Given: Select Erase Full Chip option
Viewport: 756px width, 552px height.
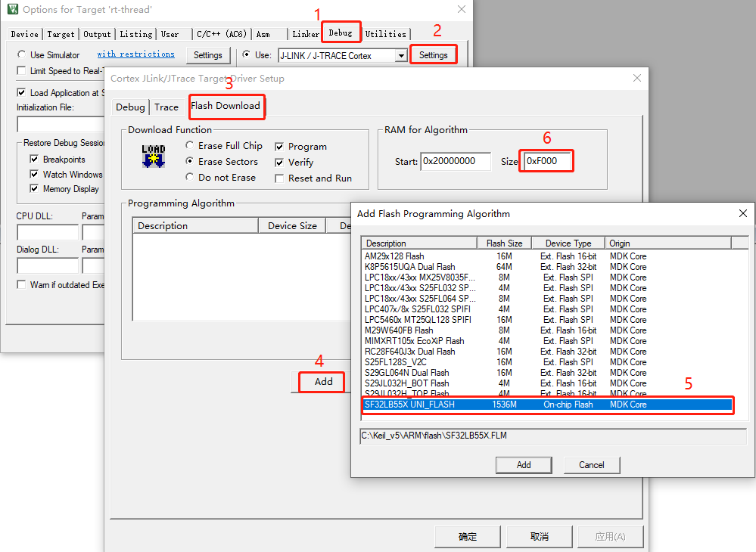Looking at the screenshot, I should point(190,146).
